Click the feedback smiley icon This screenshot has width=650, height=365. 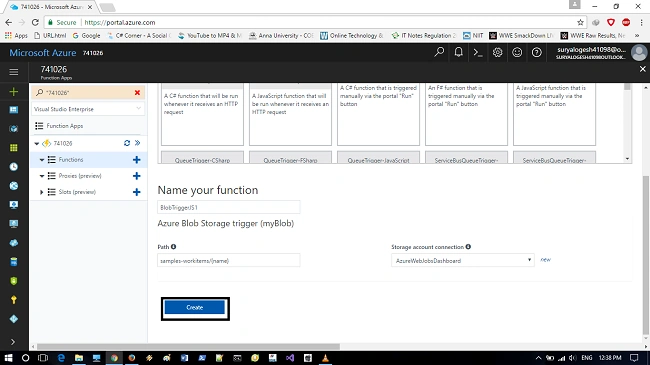[517, 52]
